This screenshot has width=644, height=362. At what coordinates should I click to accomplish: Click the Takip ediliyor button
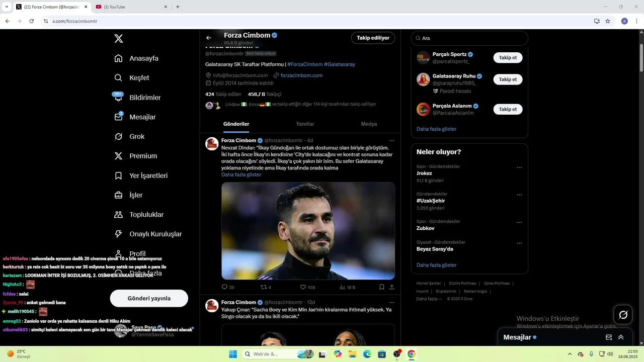click(373, 38)
